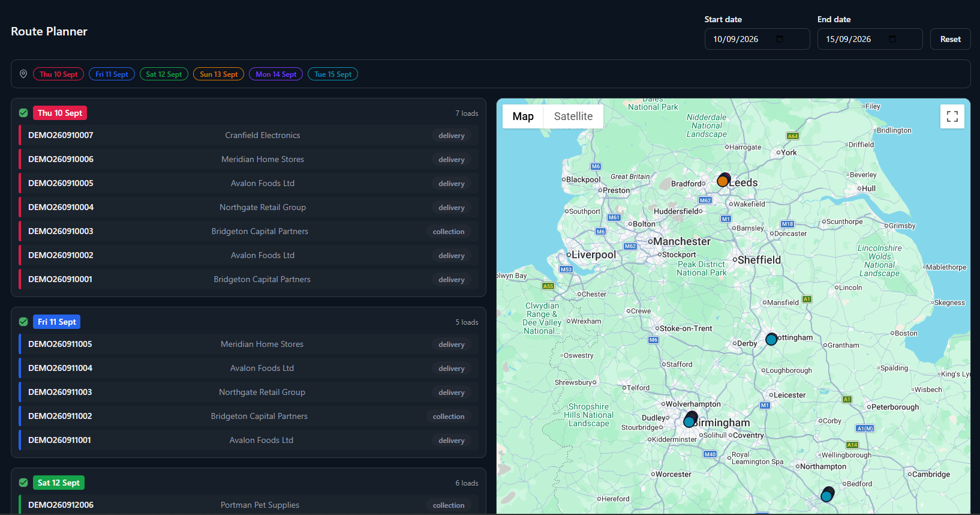Click the red Thu 10 Sept header badge
The width and height of the screenshot is (980, 515).
(x=60, y=113)
